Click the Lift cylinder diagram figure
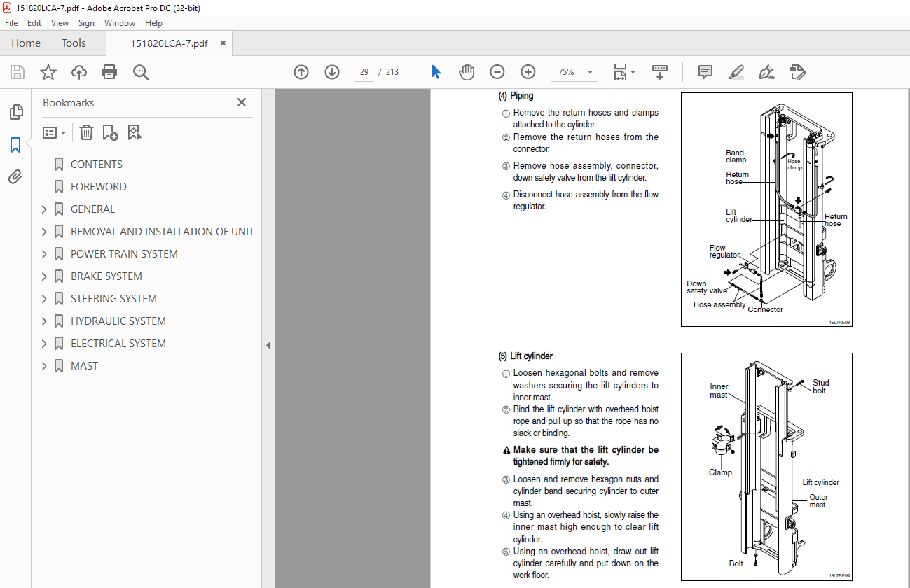The width and height of the screenshot is (910, 588). click(766, 467)
